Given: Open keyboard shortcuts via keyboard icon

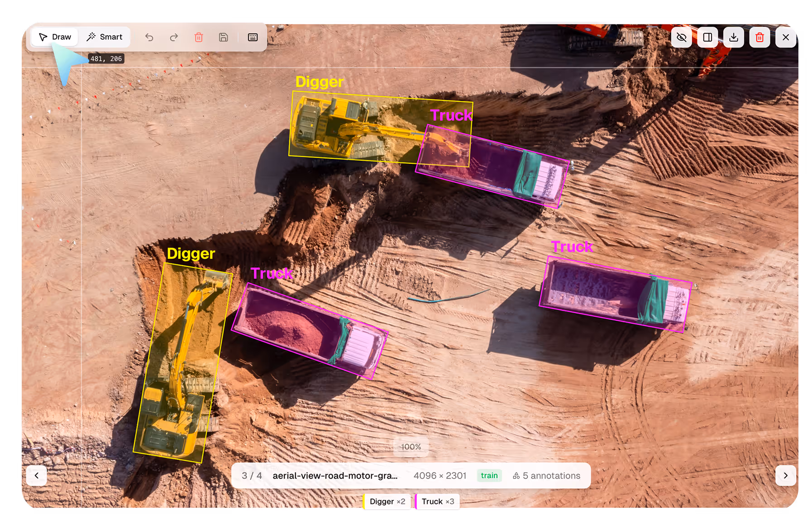Looking at the screenshot, I should point(252,38).
